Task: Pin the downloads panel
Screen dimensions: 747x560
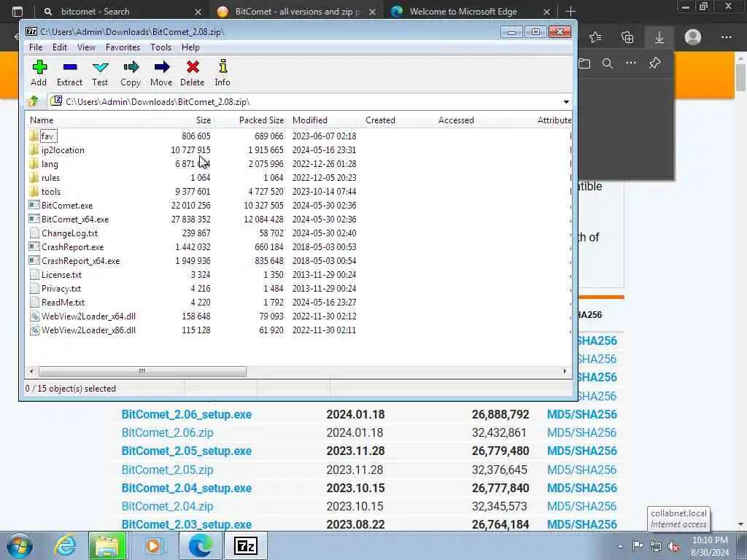Action: (654, 63)
